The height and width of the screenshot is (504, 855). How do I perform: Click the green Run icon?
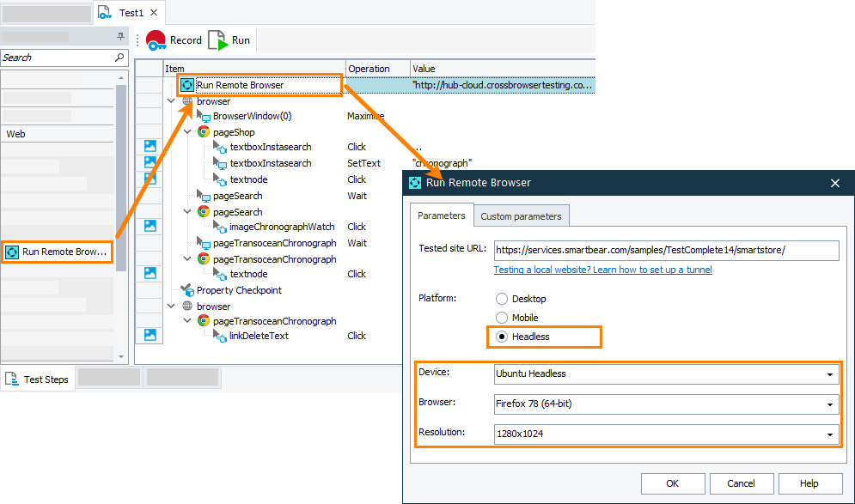218,40
